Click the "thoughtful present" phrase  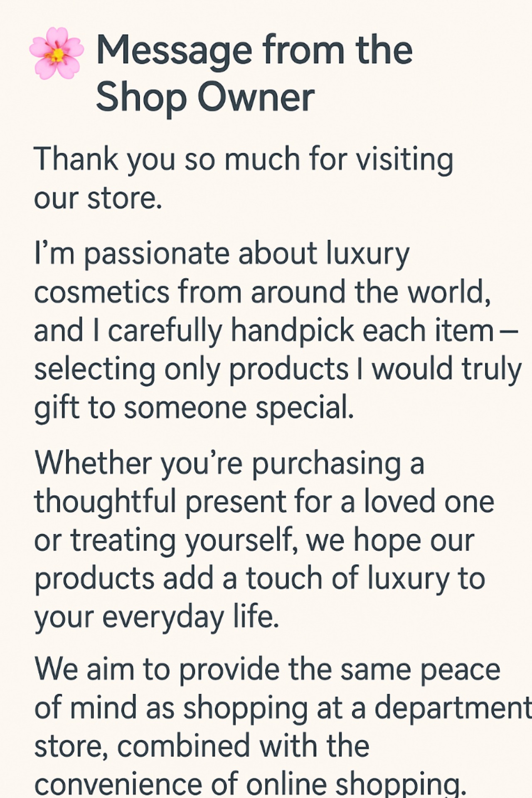[160, 502]
